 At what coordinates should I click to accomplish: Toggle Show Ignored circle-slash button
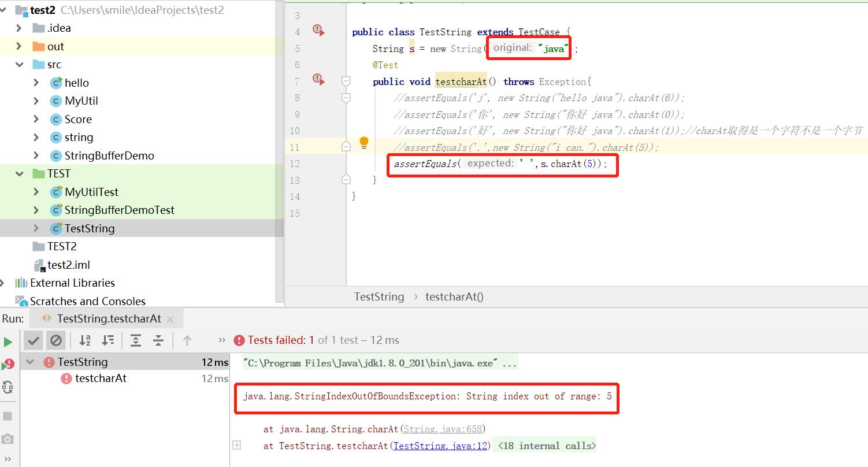56,340
